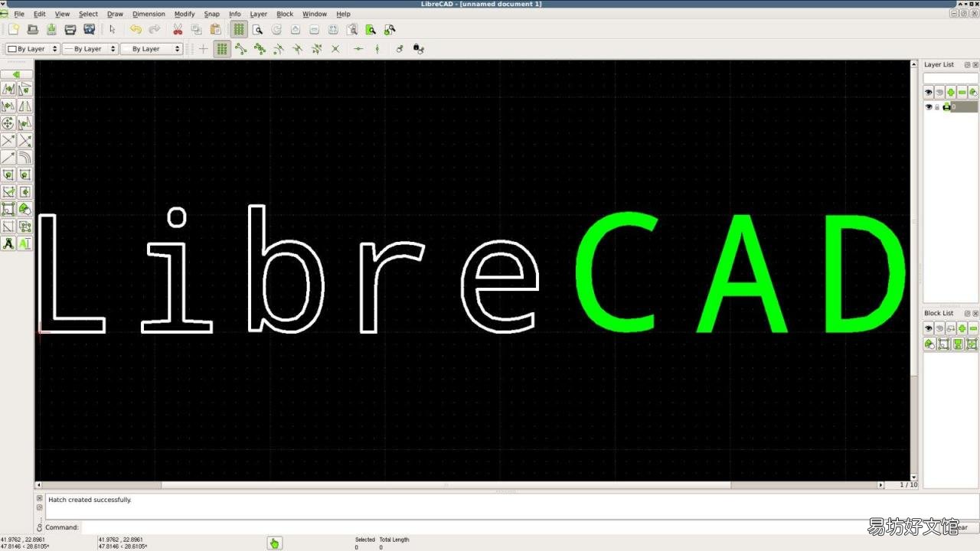Open the File menu

[19, 14]
